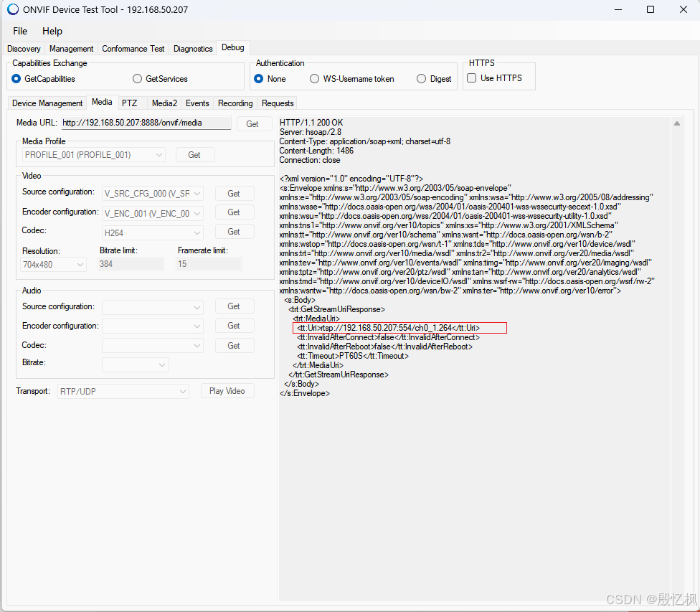Minimize the ONVIF Device Test Tool window
The height and width of the screenshot is (612, 700).
point(618,9)
